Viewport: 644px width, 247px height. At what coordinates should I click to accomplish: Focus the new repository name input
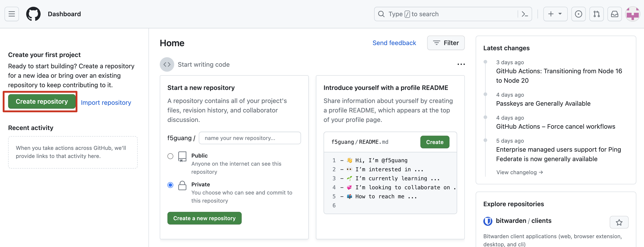(250, 138)
